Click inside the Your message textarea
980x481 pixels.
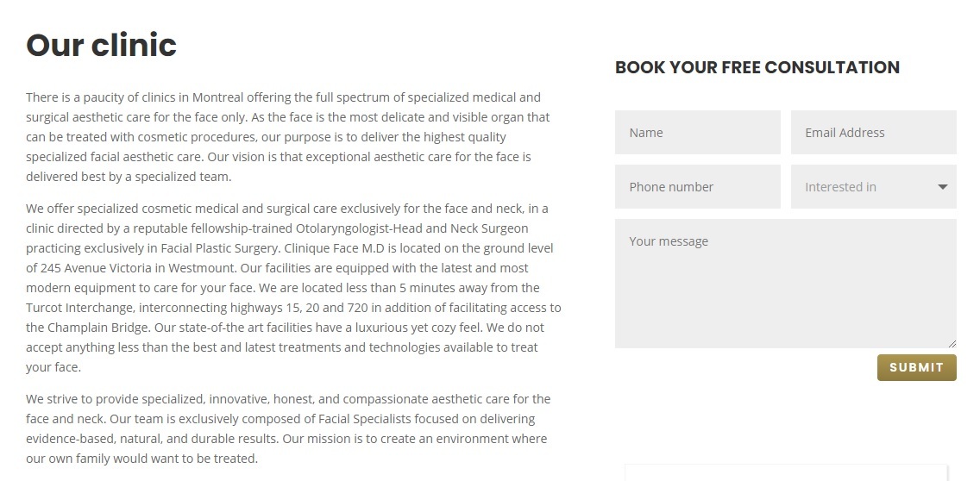(786, 284)
